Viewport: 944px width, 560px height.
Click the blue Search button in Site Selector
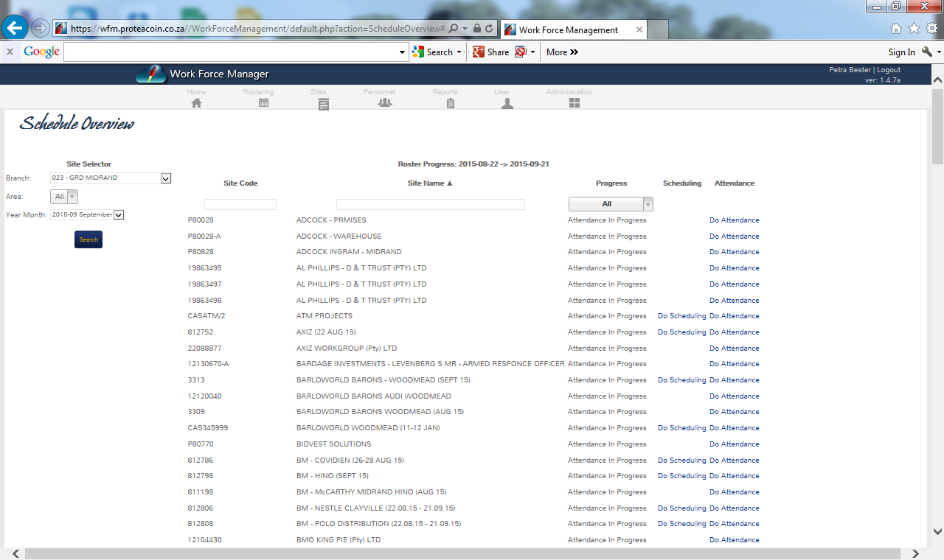[88, 239]
